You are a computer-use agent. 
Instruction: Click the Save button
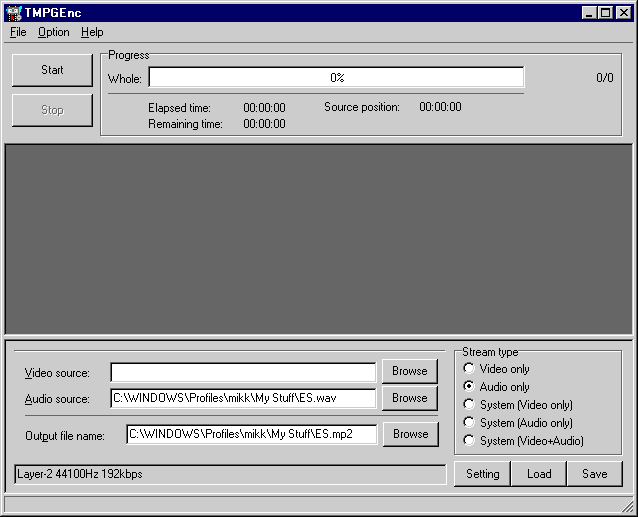pos(595,474)
